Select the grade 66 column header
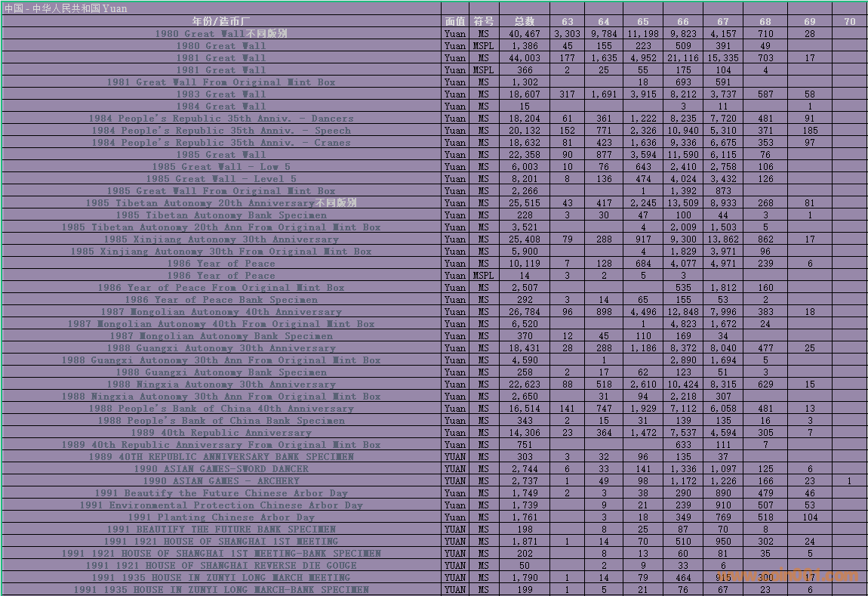This screenshot has height=596, width=868. 683,21
